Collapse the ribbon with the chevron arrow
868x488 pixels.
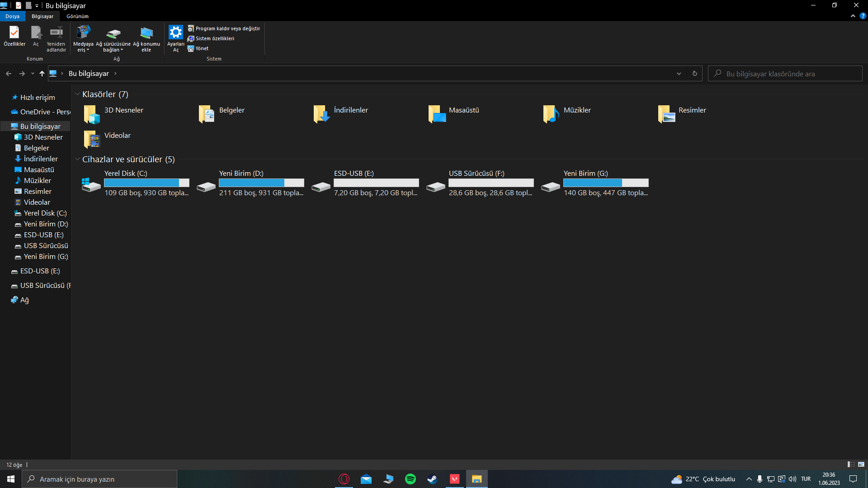click(853, 16)
